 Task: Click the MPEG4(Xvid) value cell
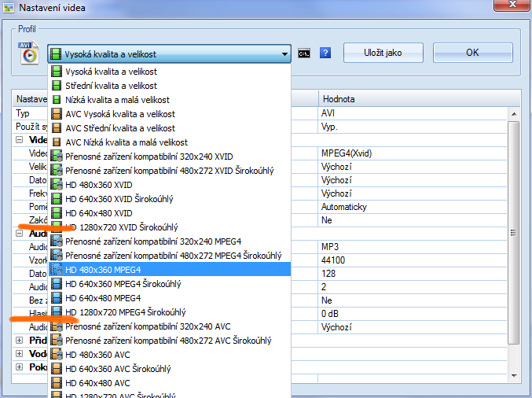413,153
